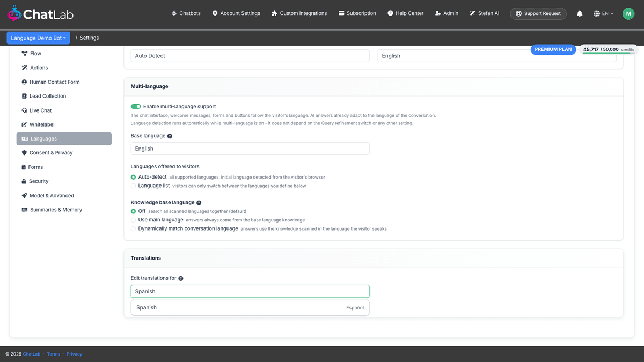Open the ChatLab footer link

[x=32, y=354]
